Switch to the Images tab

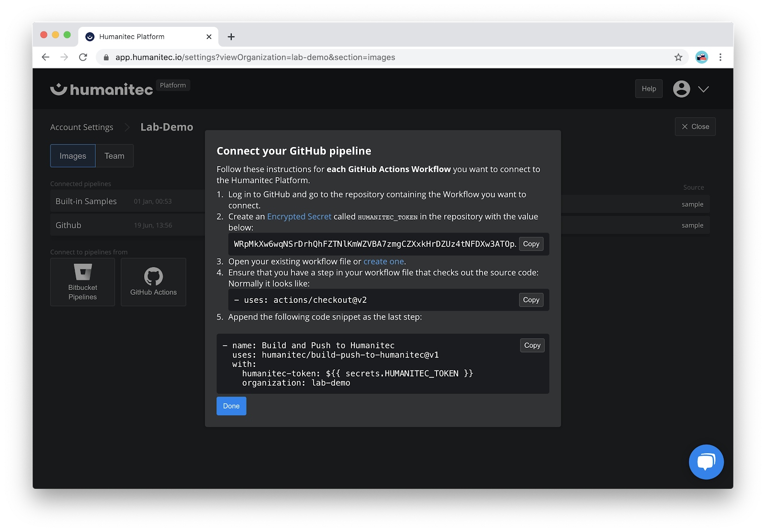tap(73, 156)
